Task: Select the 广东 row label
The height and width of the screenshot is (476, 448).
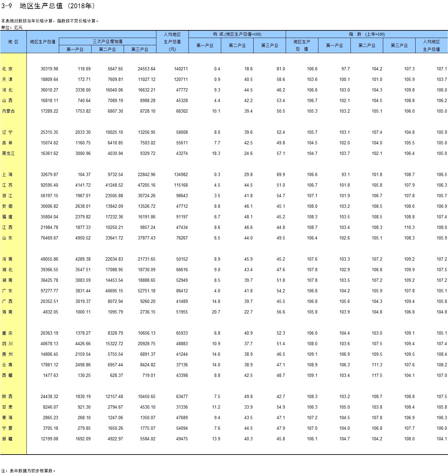Action: [7, 291]
